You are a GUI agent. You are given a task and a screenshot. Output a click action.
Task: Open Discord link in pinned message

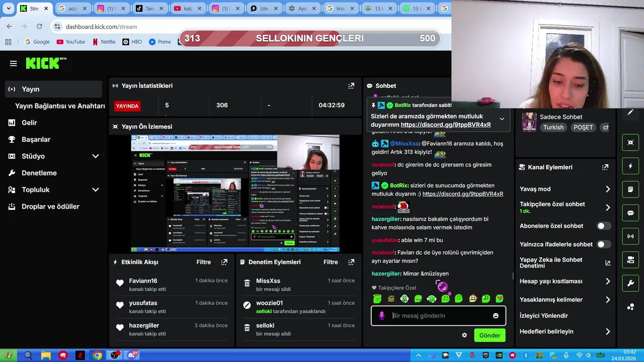(x=446, y=125)
